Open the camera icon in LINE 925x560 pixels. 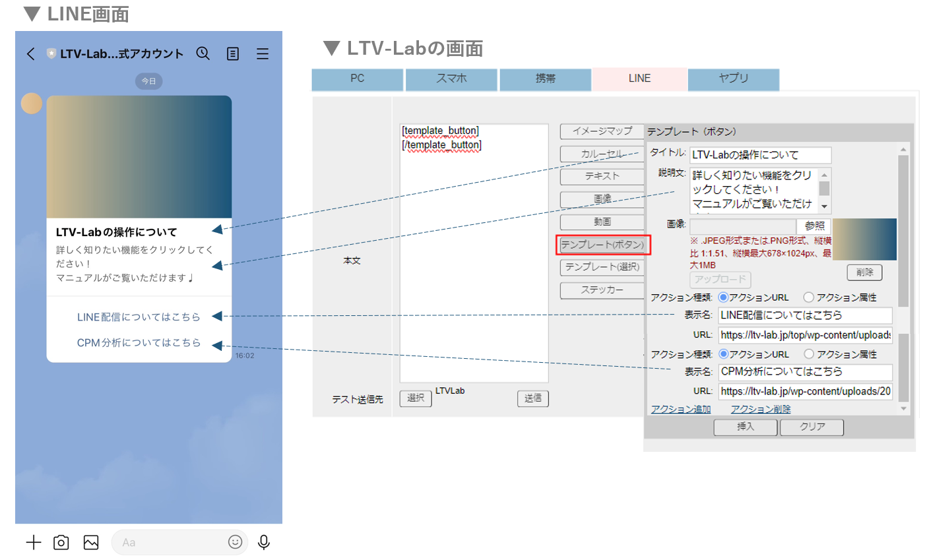click(x=61, y=542)
